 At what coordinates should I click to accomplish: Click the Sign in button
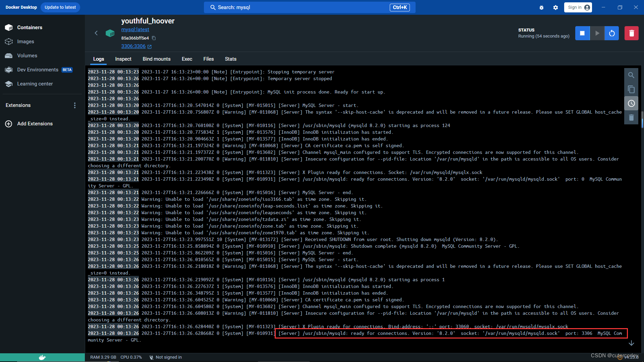coord(578,7)
